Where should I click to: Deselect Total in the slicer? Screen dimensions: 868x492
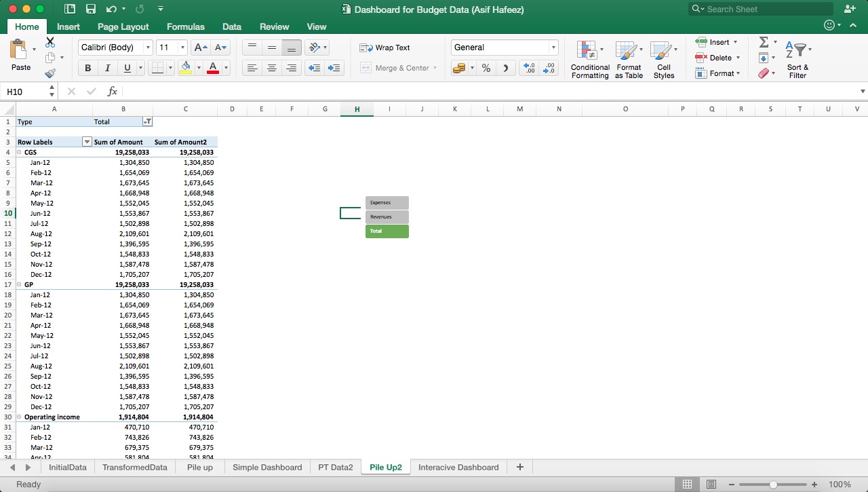[x=387, y=231]
